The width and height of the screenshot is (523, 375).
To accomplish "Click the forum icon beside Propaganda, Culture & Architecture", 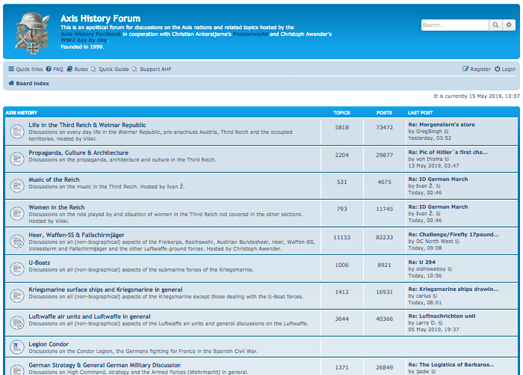I will 17,158.
